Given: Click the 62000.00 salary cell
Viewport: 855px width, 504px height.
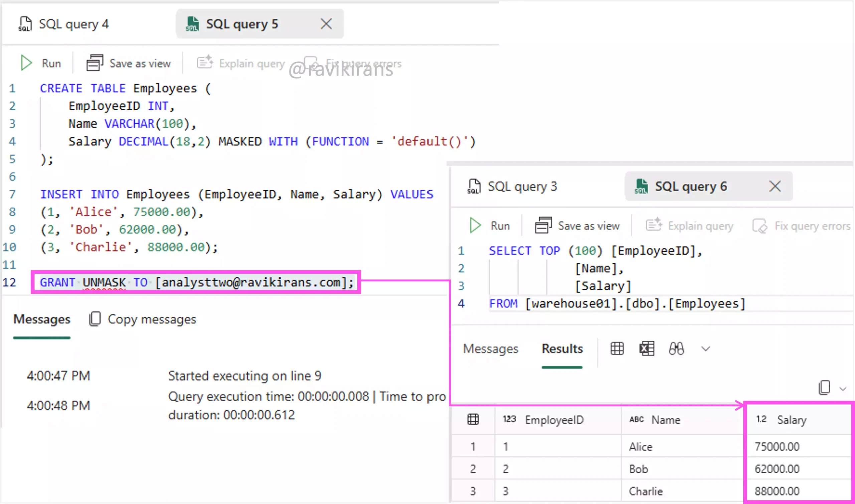Looking at the screenshot, I should click(799, 469).
